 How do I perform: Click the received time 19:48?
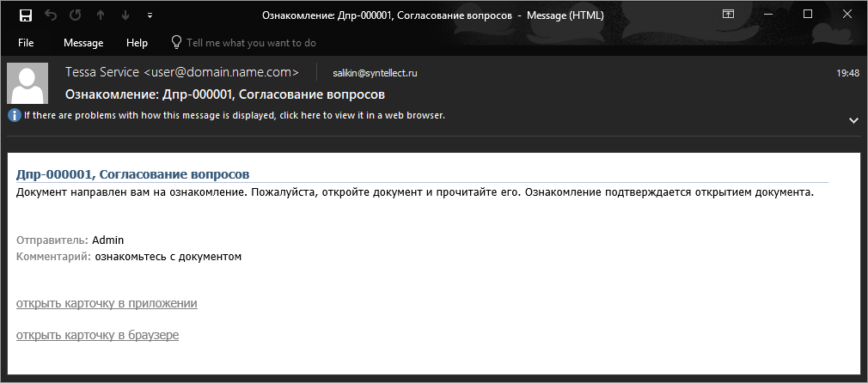click(848, 73)
